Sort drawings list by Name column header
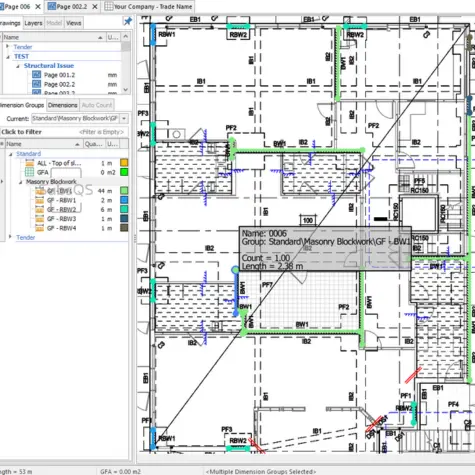 pos(53,37)
